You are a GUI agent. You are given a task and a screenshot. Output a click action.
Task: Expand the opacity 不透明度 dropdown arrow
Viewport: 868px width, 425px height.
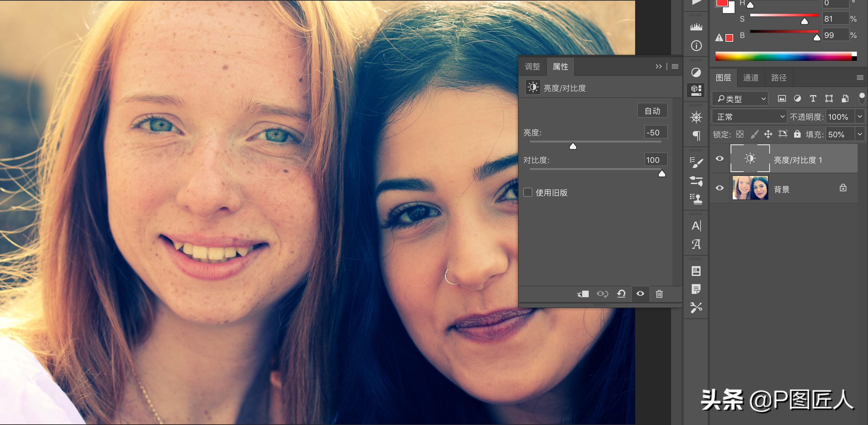tap(859, 116)
